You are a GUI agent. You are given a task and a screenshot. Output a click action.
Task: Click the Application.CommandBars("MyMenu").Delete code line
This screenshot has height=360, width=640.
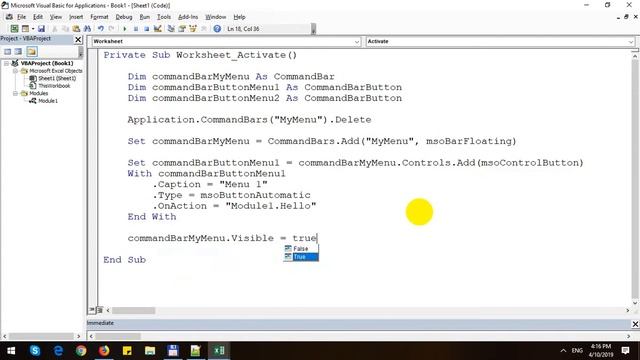point(249,120)
